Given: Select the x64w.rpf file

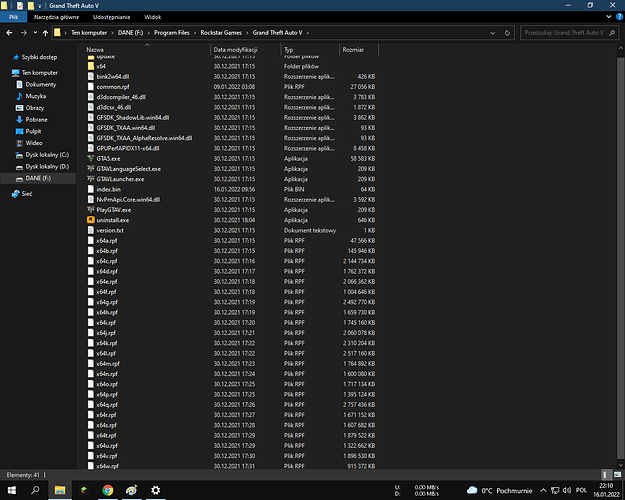Looking at the screenshot, I should tap(107, 466).
